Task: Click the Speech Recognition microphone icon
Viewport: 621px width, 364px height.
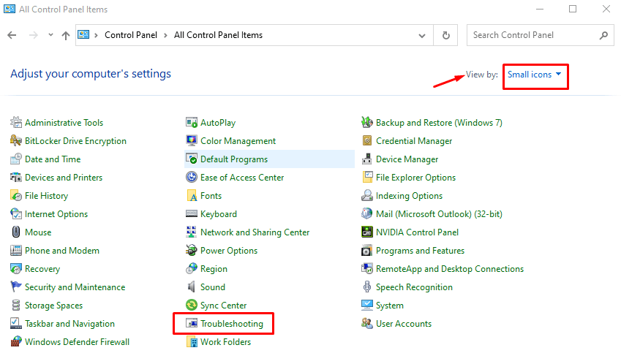Action: (368, 287)
